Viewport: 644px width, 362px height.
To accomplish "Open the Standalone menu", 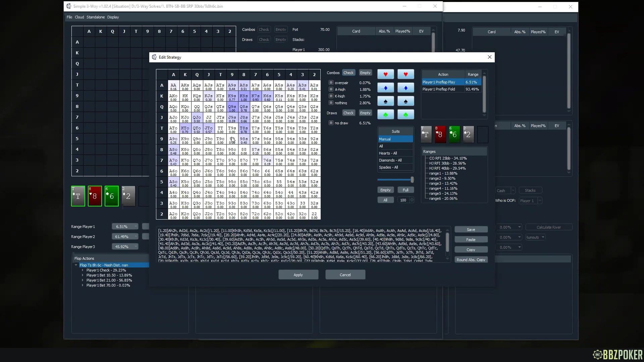I will pos(95,17).
